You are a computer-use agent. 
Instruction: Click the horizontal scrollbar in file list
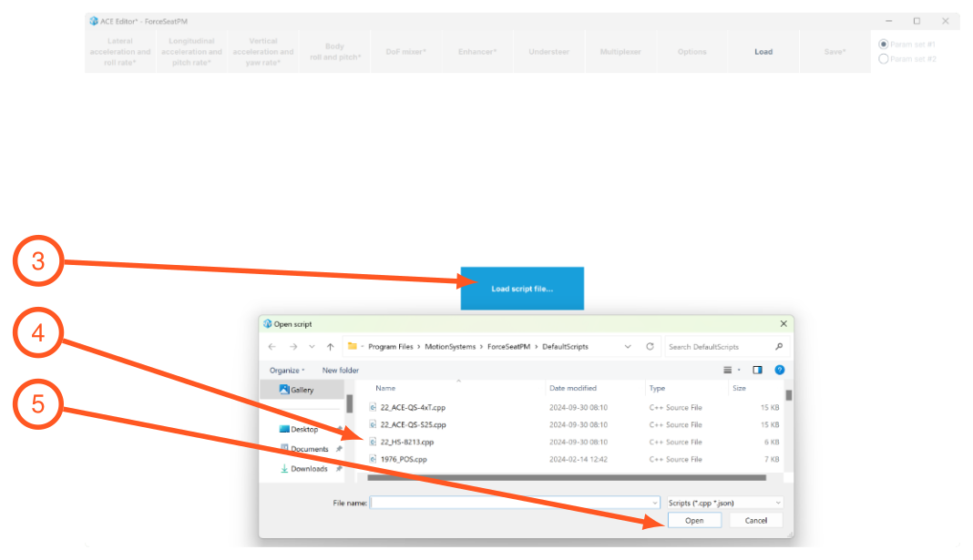567,477
